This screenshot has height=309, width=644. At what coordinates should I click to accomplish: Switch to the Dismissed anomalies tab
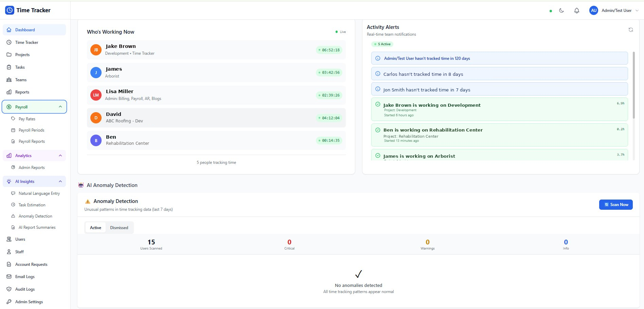(119, 228)
